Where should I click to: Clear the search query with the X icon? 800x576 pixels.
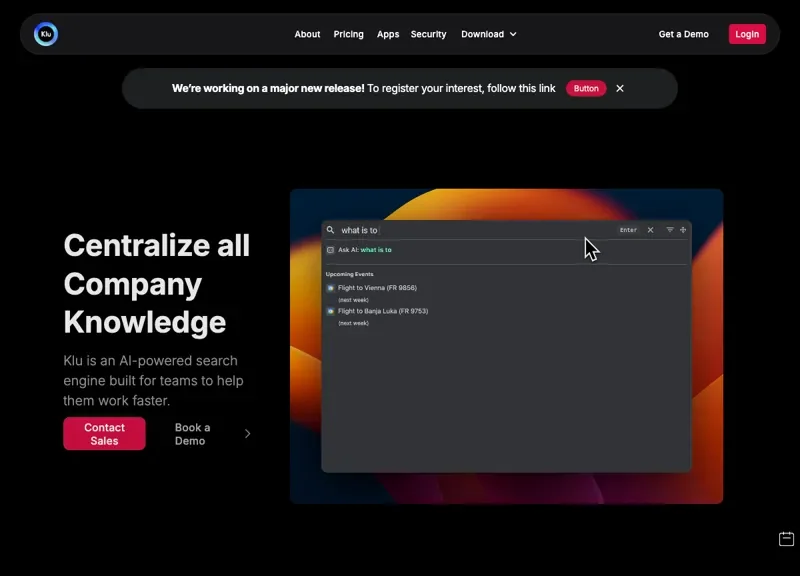pyautogui.click(x=650, y=230)
